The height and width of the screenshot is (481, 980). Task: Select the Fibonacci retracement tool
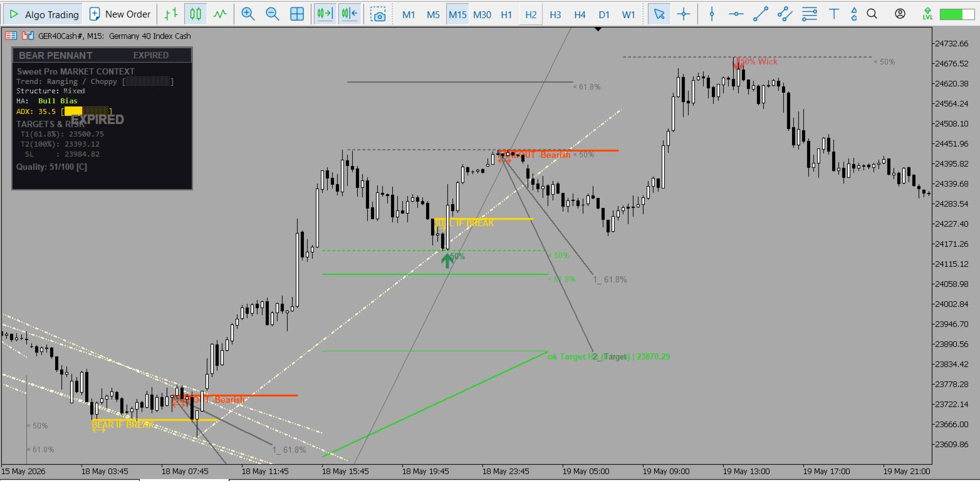(x=810, y=14)
